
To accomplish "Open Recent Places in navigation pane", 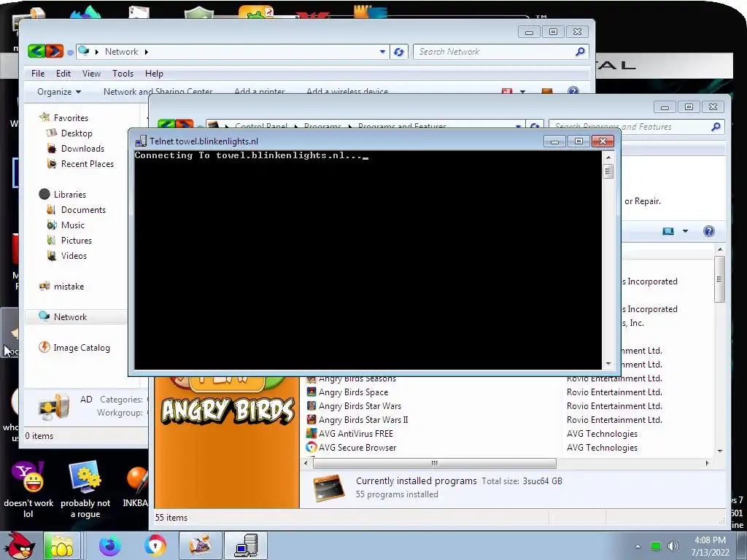I will pyautogui.click(x=88, y=164).
